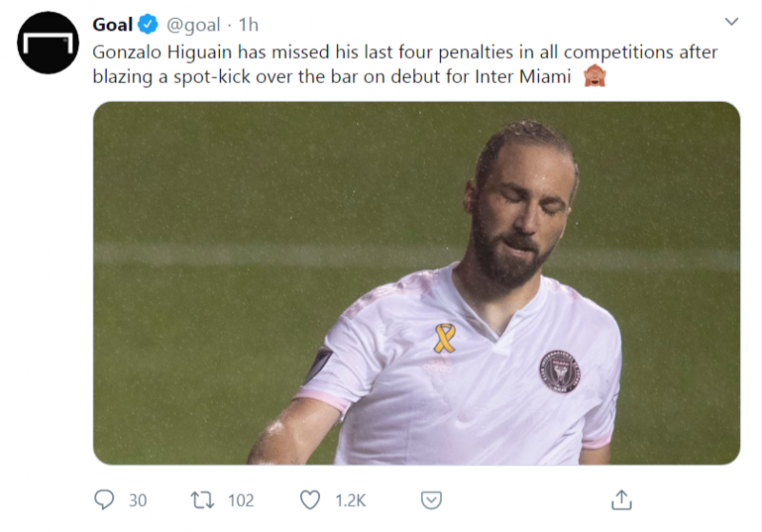This screenshot has height=532, width=762.
Task: Click the Inter Miami crest on the jersey
Action: point(559,368)
